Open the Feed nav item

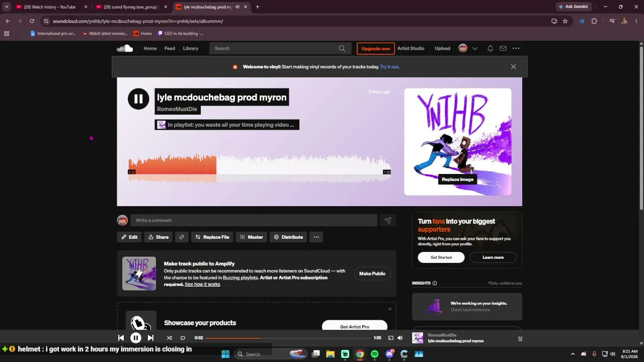coord(170,48)
